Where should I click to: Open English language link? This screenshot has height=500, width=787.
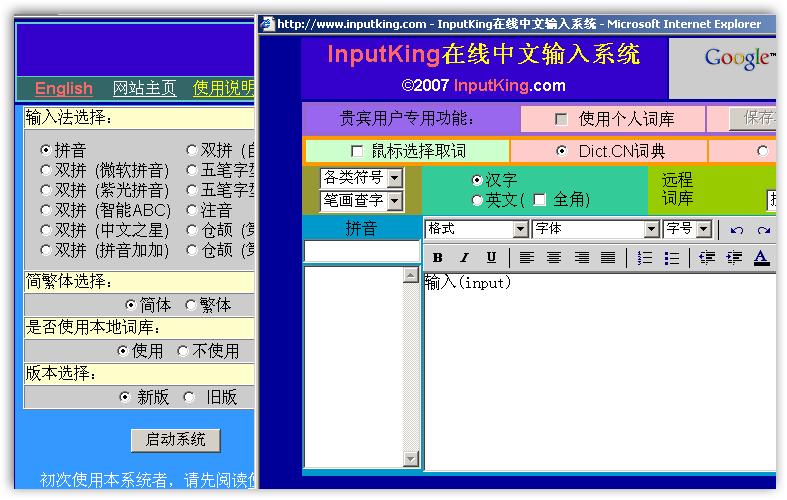[x=64, y=88]
